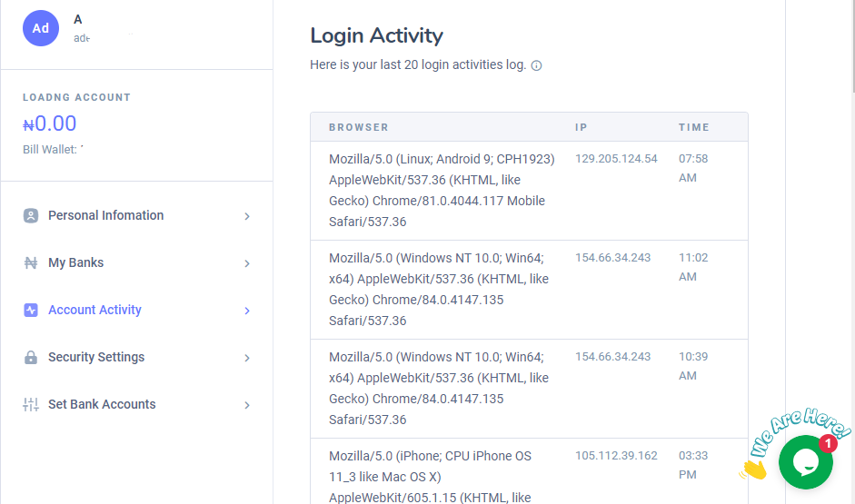This screenshot has width=855, height=504.
Task: Click the Windows NT browser entry at 11:02 AM
Action: pyautogui.click(x=439, y=290)
